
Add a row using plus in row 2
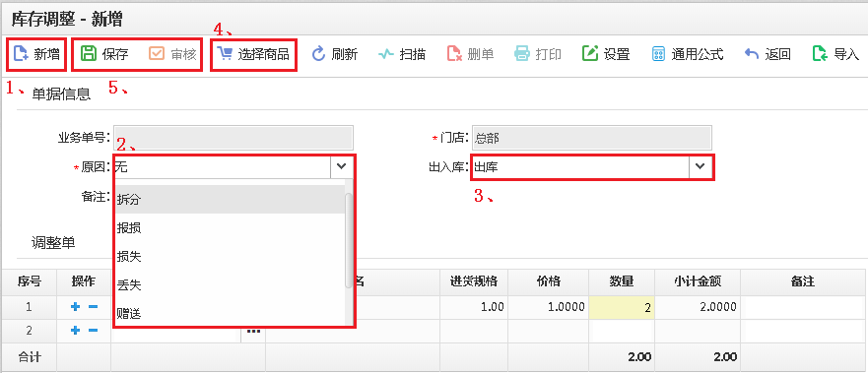(x=76, y=331)
